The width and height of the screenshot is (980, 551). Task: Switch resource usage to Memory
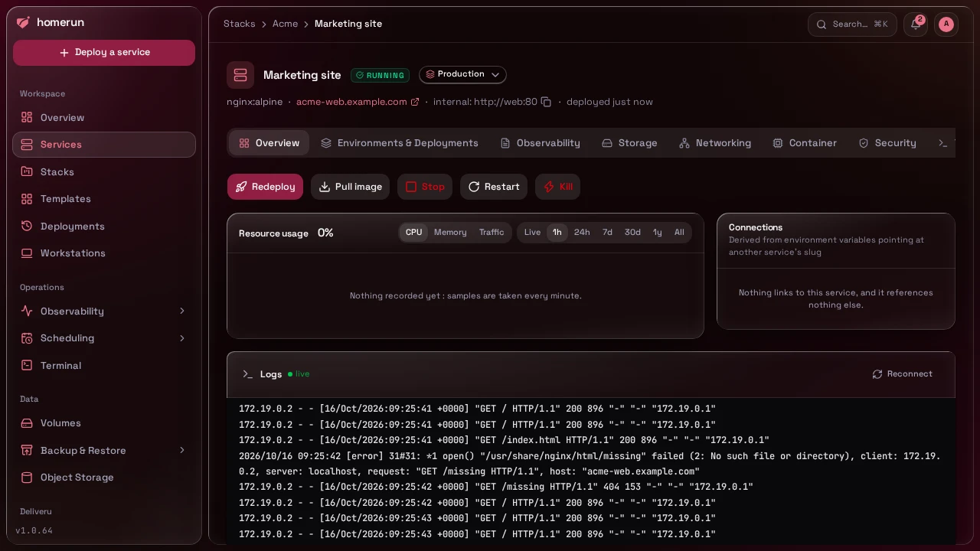coord(450,233)
